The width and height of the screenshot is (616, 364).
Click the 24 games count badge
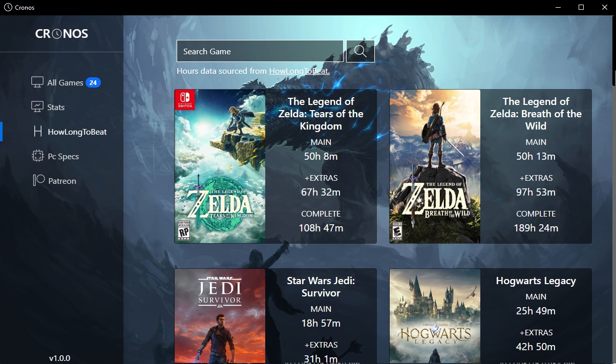click(93, 82)
